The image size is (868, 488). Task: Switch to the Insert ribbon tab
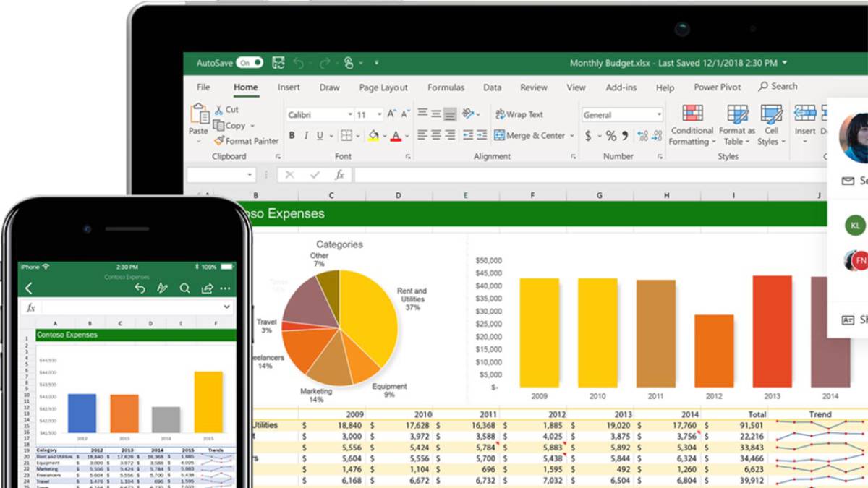tap(289, 87)
